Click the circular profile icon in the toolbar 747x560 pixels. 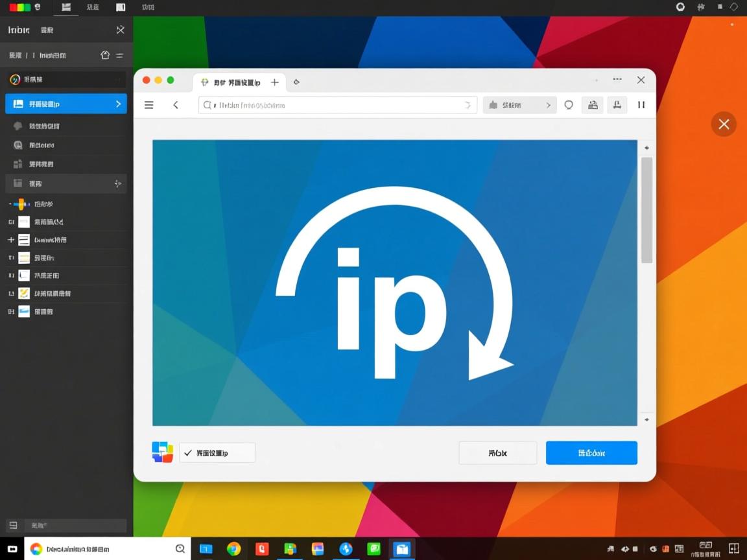tap(569, 104)
